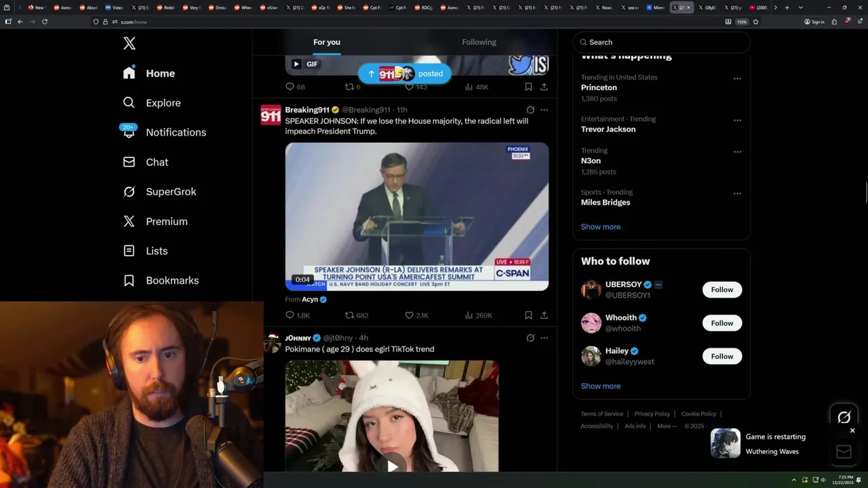Show more accounts to follow

click(x=601, y=386)
